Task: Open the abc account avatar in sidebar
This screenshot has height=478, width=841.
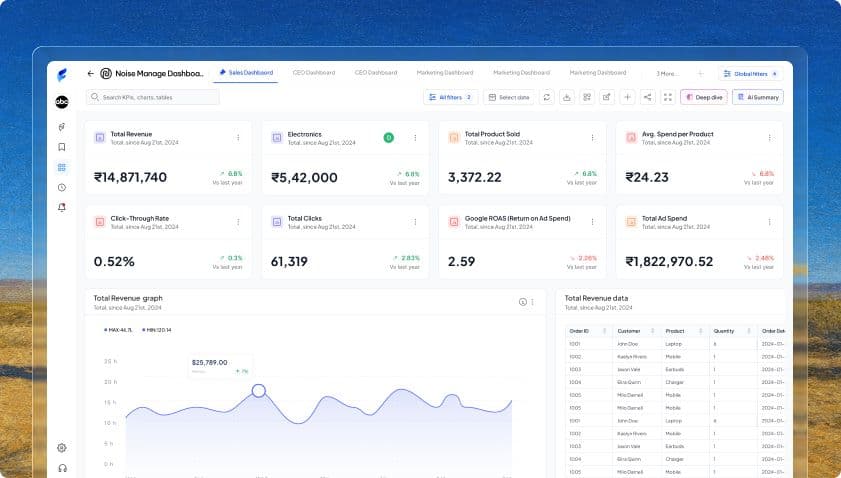Action: [62, 101]
